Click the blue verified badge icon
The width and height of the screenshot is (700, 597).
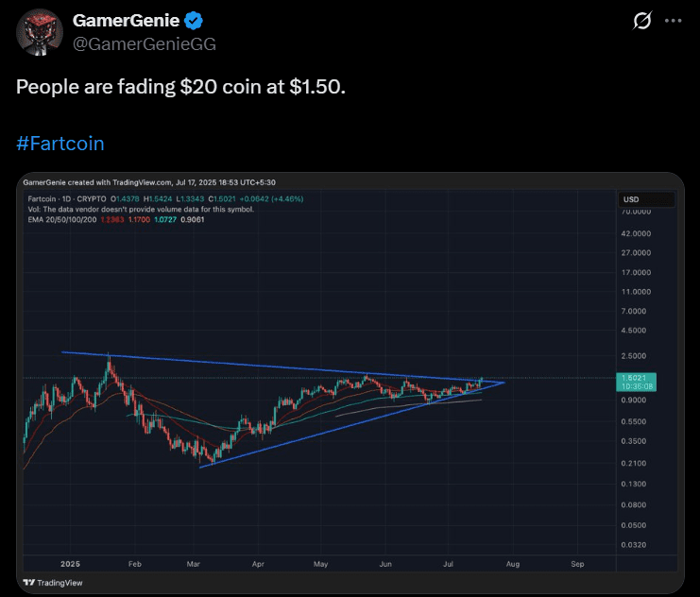click(194, 21)
